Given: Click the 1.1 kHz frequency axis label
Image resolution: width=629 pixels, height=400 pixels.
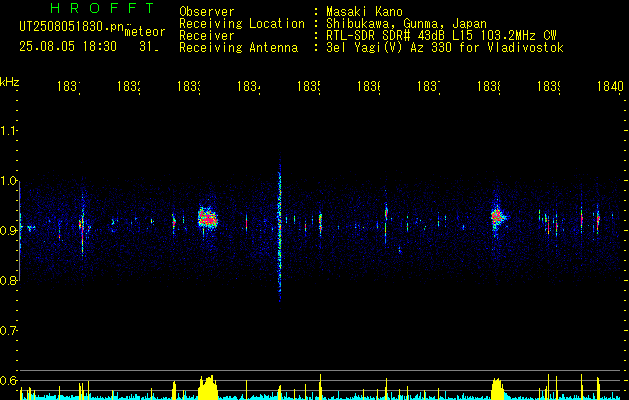Looking at the screenshot, I should click(x=9, y=131).
